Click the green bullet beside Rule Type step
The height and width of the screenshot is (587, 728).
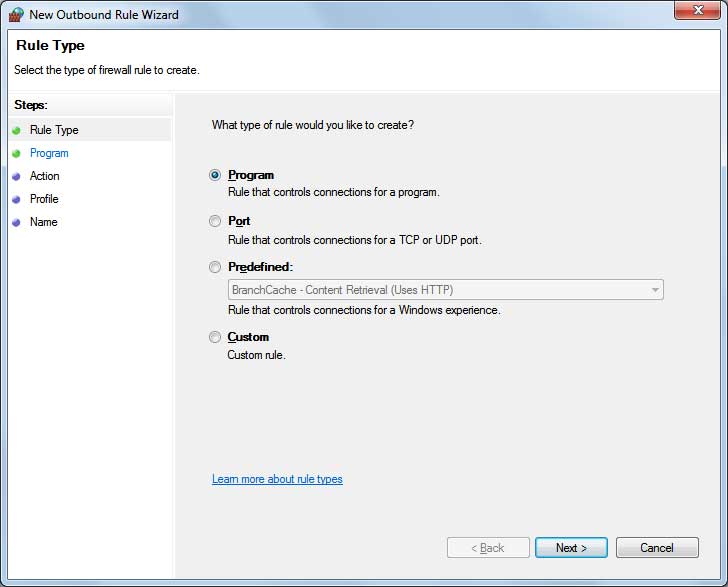(x=16, y=130)
